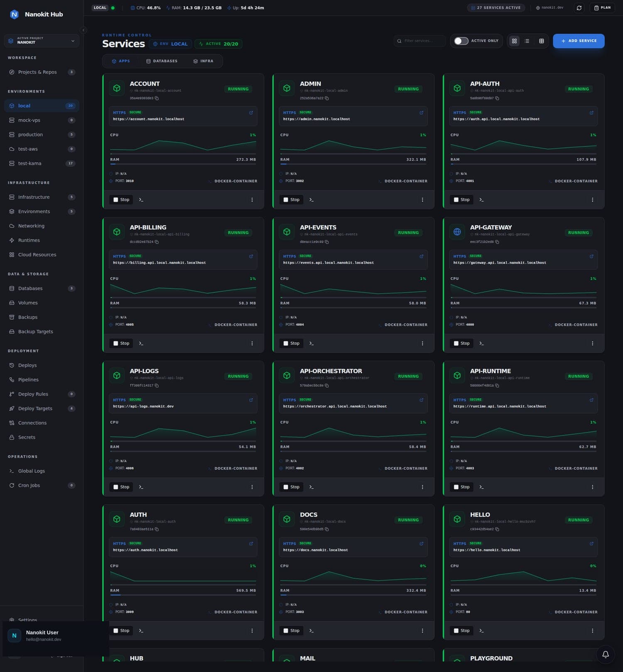The height and width of the screenshot is (672, 623).
Task: Open ADMIN HTTPS link in new tab
Action: (421, 113)
